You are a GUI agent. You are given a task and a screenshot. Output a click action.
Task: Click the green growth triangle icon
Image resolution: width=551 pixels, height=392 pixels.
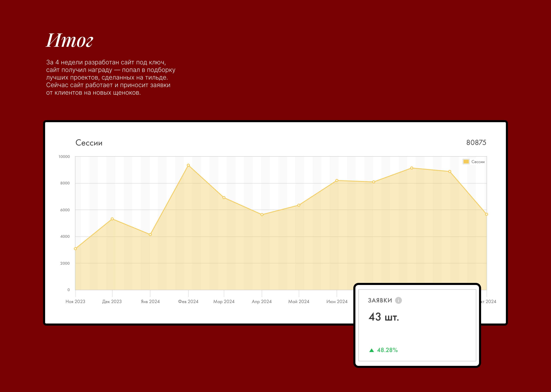tap(371, 350)
